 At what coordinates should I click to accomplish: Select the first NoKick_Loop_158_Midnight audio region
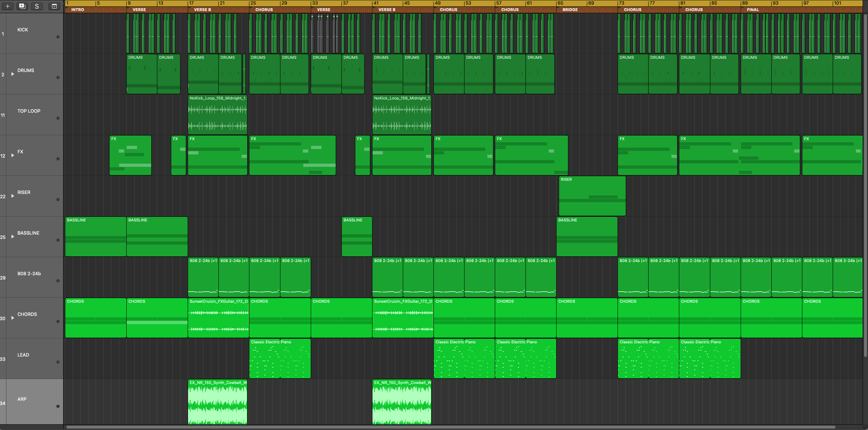(x=218, y=115)
